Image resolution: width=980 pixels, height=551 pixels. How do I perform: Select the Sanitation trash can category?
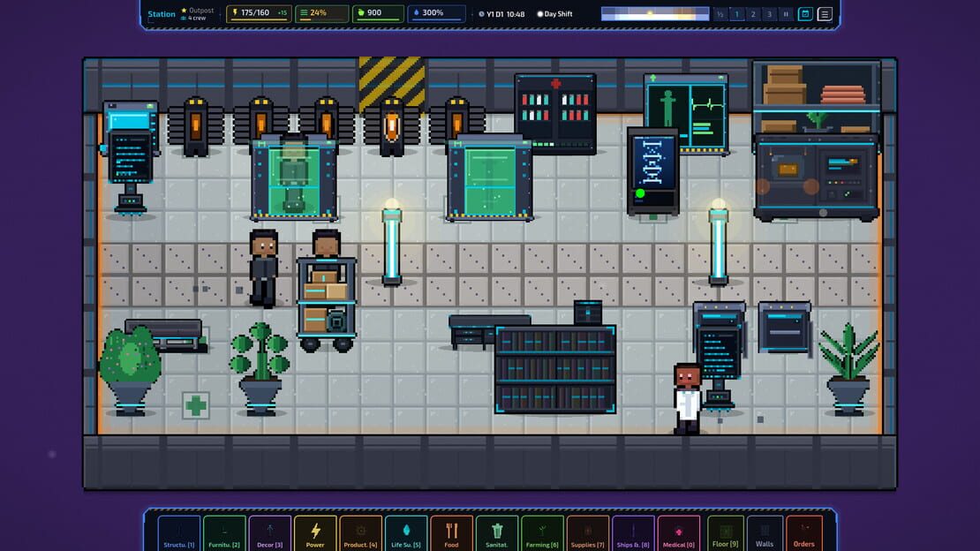[x=497, y=533]
